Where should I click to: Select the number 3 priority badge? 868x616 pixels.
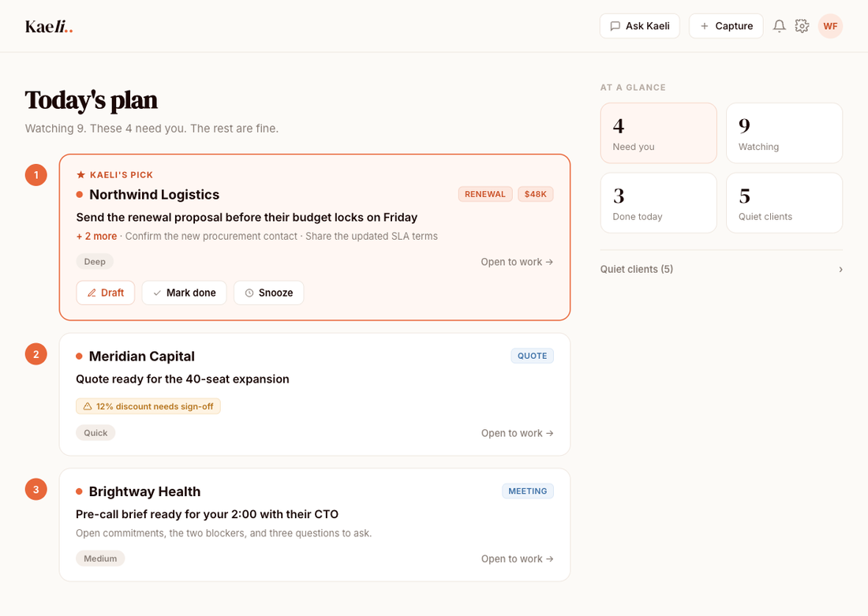[x=36, y=489]
